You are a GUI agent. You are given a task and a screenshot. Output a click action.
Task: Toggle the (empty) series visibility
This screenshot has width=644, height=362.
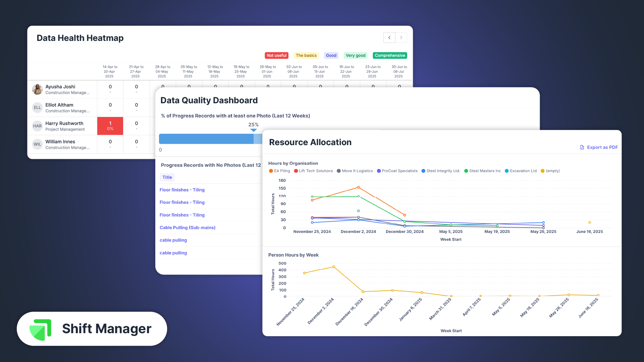[550, 171]
